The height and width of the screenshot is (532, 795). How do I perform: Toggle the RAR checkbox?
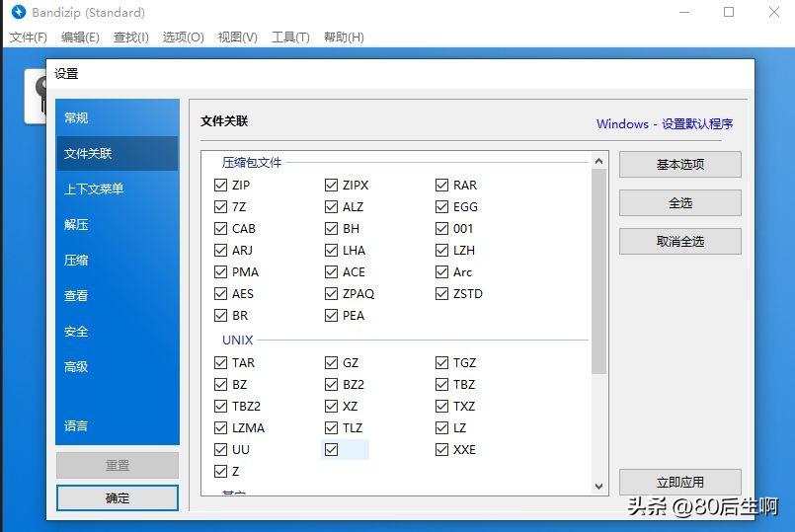[x=441, y=185]
